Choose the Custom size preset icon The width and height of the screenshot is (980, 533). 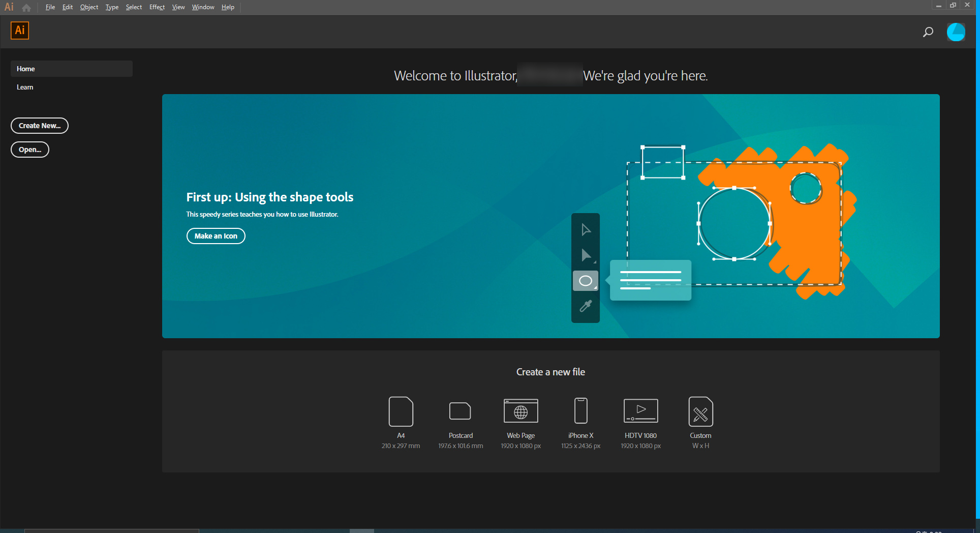(701, 411)
